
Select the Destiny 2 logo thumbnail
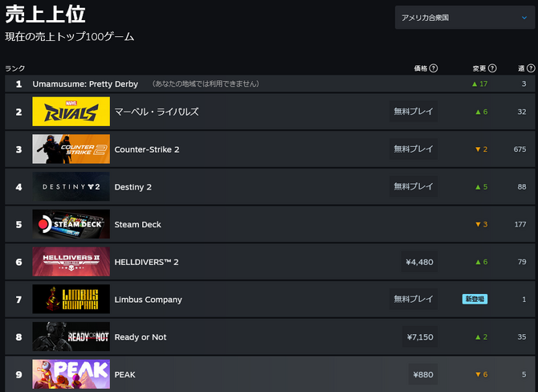(71, 187)
